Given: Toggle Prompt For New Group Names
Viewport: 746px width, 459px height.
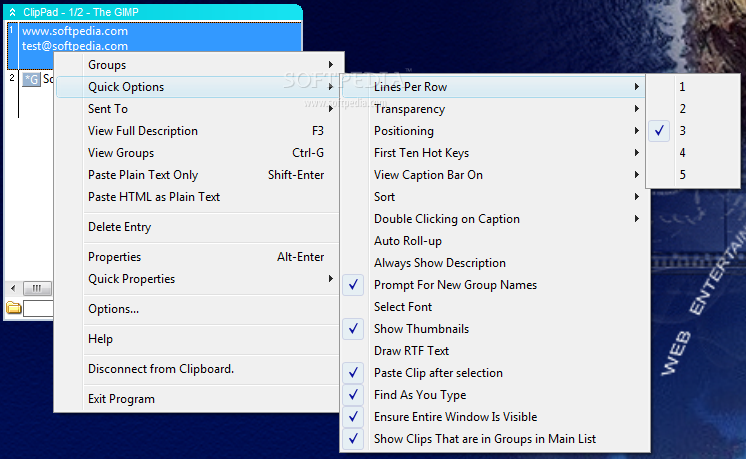Looking at the screenshot, I should point(496,285).
